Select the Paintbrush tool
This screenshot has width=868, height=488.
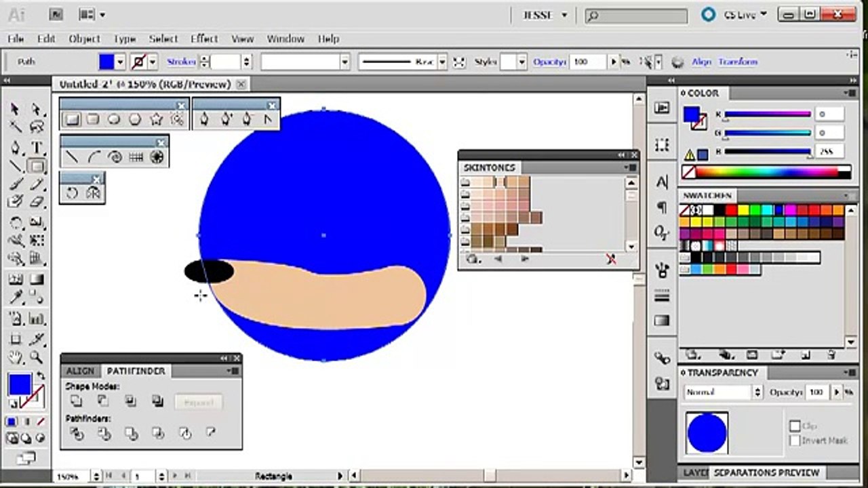click(16, 184)
